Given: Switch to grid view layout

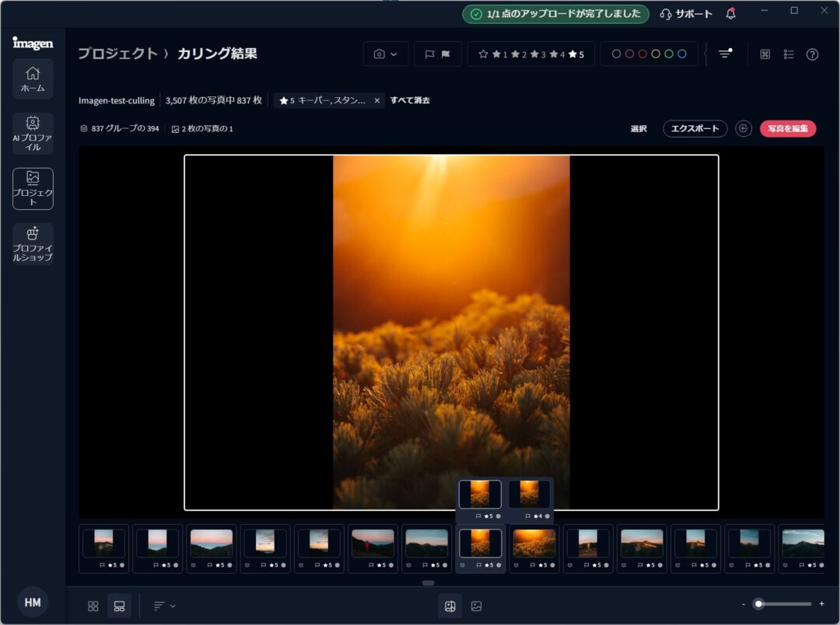Looking at the screenshot, I should pyautogui.click(x=93, y=606).
